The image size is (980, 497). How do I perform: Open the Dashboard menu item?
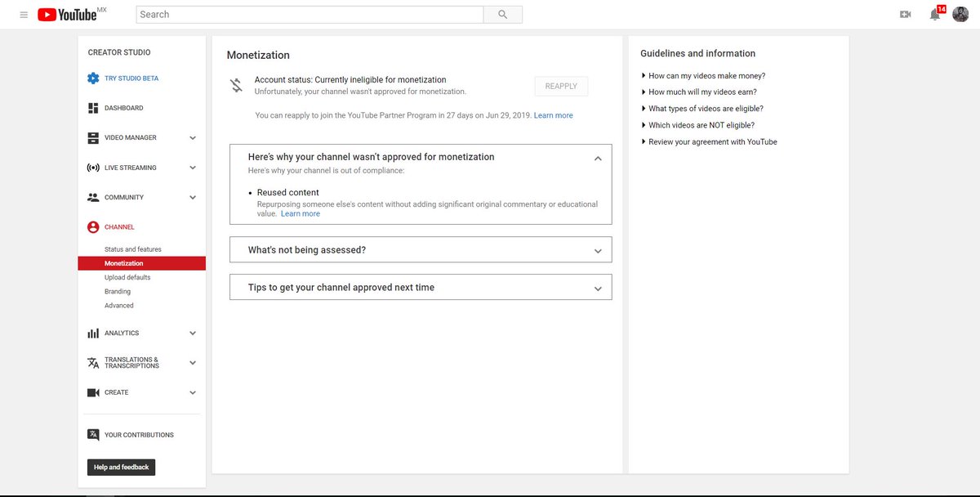coord(123,108)
